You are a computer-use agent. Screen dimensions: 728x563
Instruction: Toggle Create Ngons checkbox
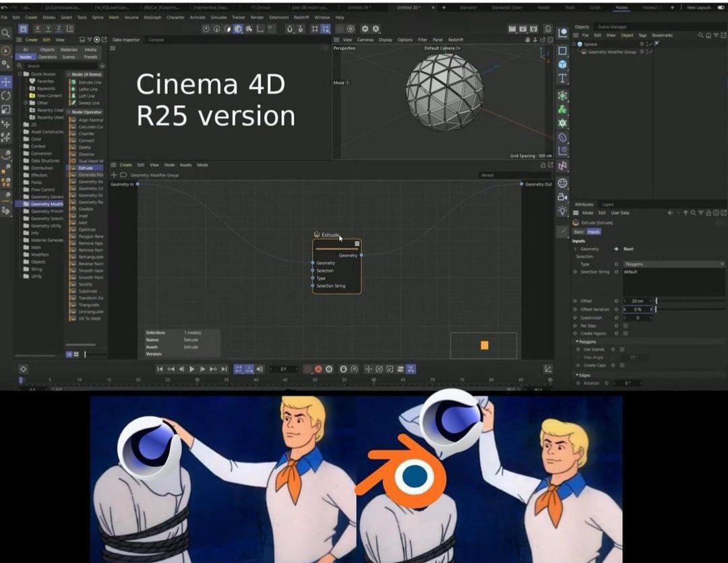(626, 334)
